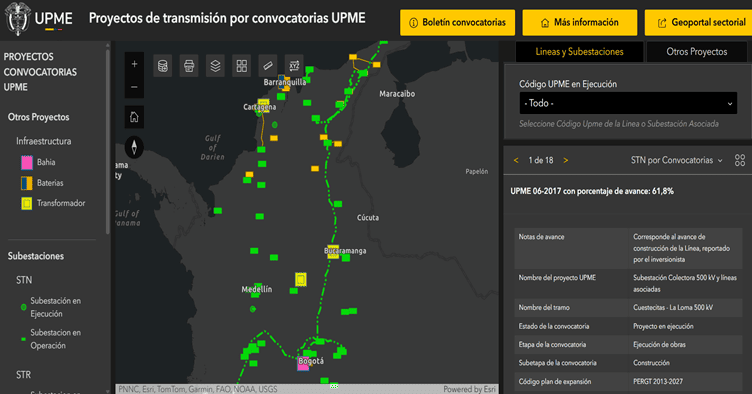The width and height of the screenshot is (752, 394).
Task: Click the Subestación en Operación symbol
Action: [x=24, y=339]
